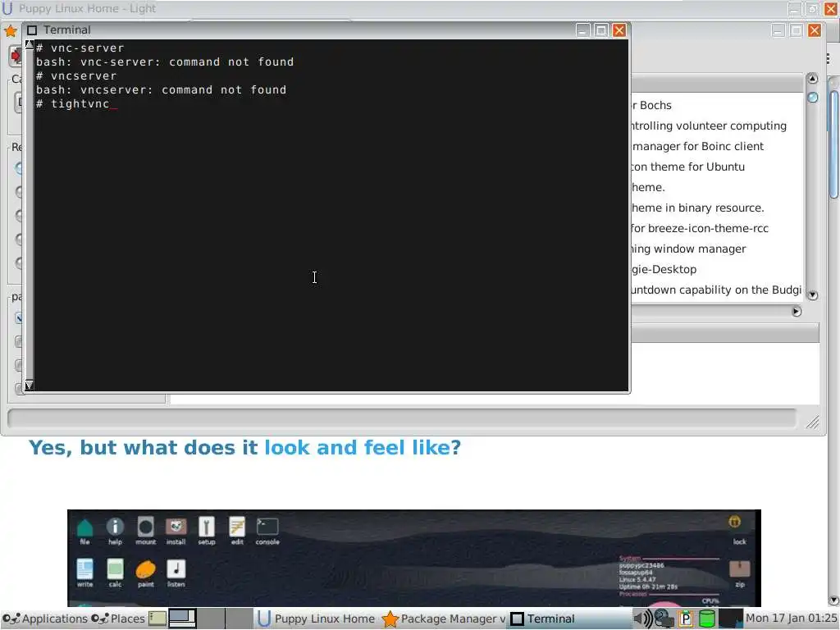Image resolution: width=840 pixels, height=630 pixels.
Task: Select the 'heme.' package row
Action: coord(717,188)
